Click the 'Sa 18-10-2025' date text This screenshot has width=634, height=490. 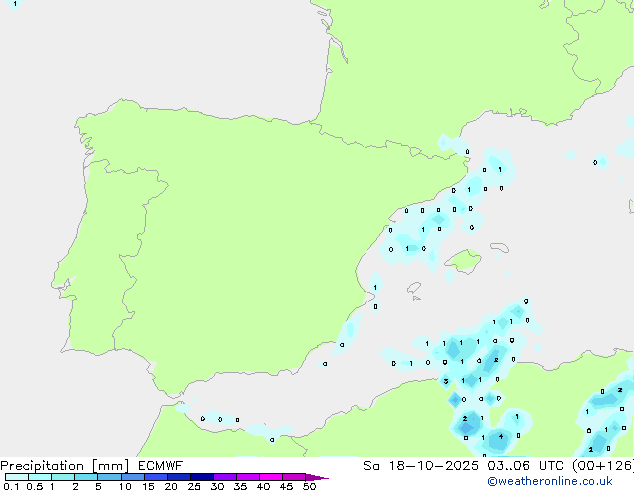(421, 465)
